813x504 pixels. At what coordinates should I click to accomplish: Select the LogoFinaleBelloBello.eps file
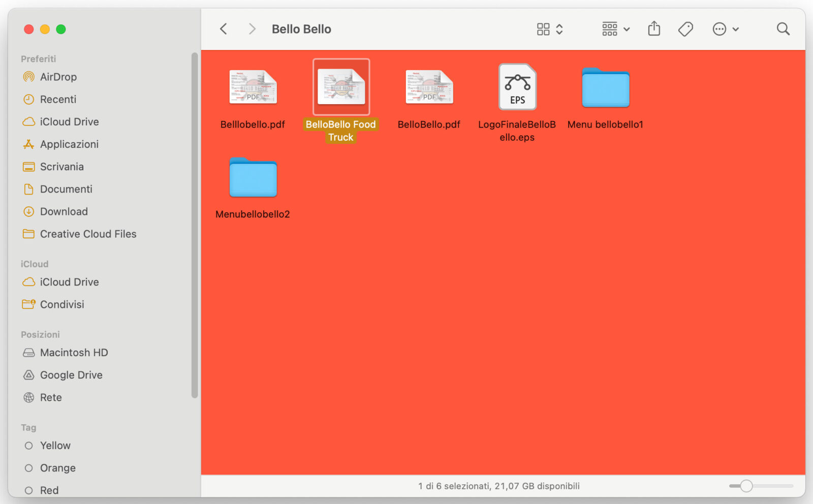point(517,87)
